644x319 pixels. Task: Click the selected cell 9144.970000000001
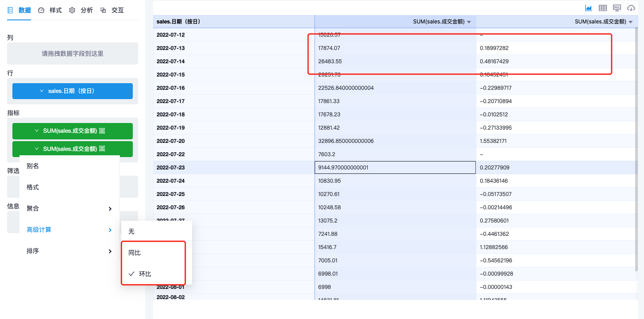[395, 168]
